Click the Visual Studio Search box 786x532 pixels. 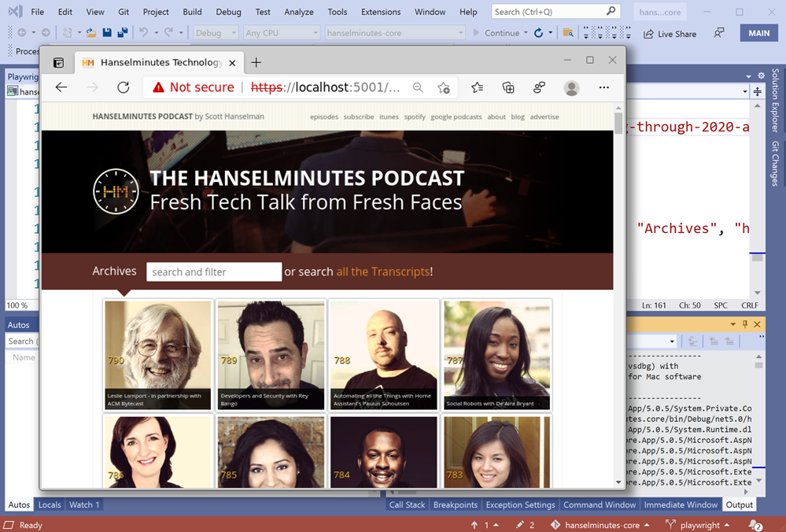555,11
